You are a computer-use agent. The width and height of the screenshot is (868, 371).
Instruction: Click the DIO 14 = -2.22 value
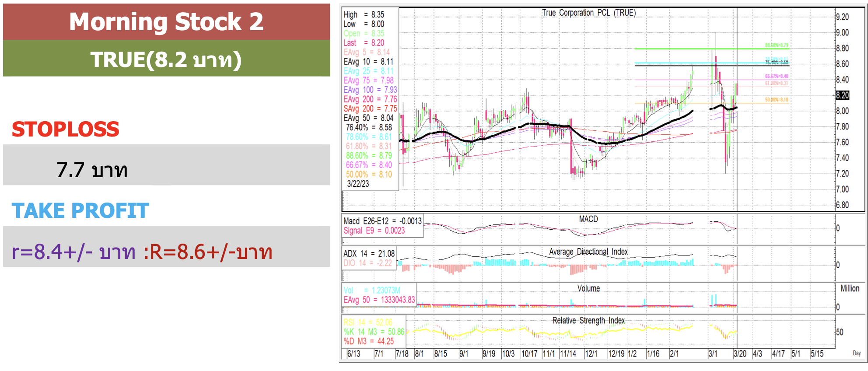point(367,263)
